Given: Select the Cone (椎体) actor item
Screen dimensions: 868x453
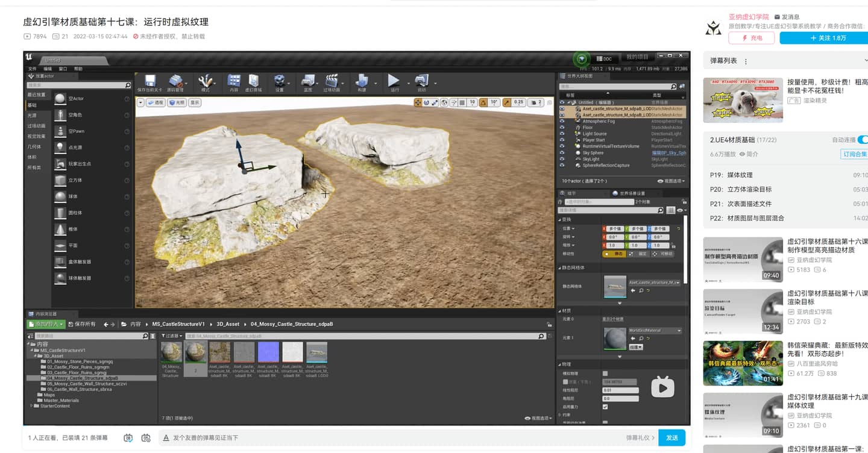Looking at the screenshot, I should 92,229.
